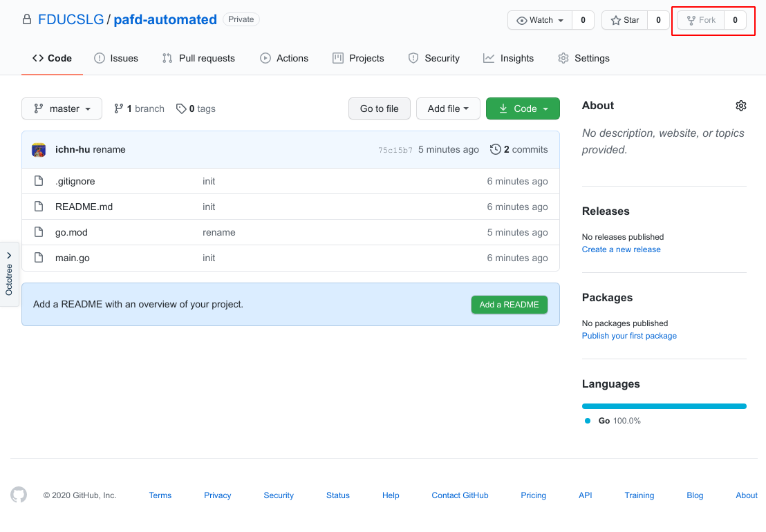
Task: Star the pafd-automated repository
Action: [624, 20]
